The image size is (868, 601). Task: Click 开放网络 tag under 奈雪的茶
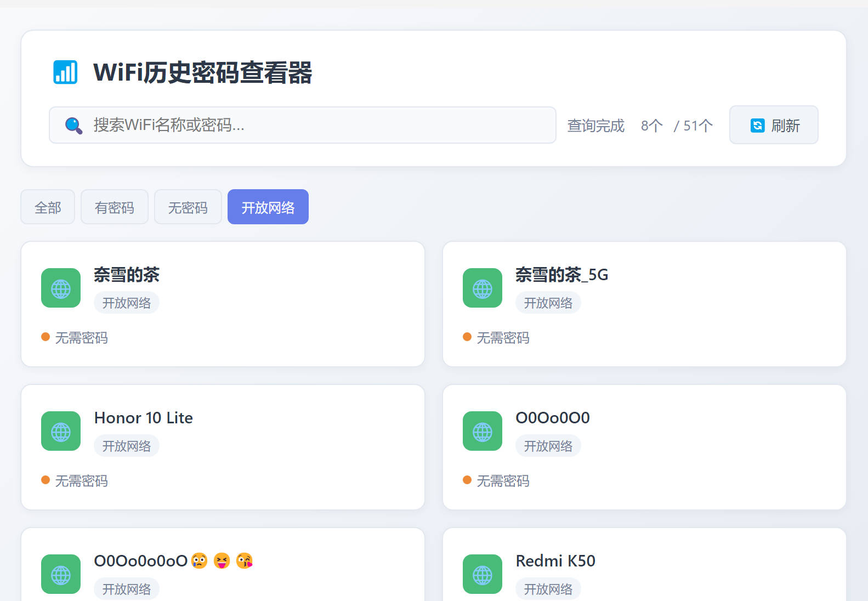coord(127,303)
